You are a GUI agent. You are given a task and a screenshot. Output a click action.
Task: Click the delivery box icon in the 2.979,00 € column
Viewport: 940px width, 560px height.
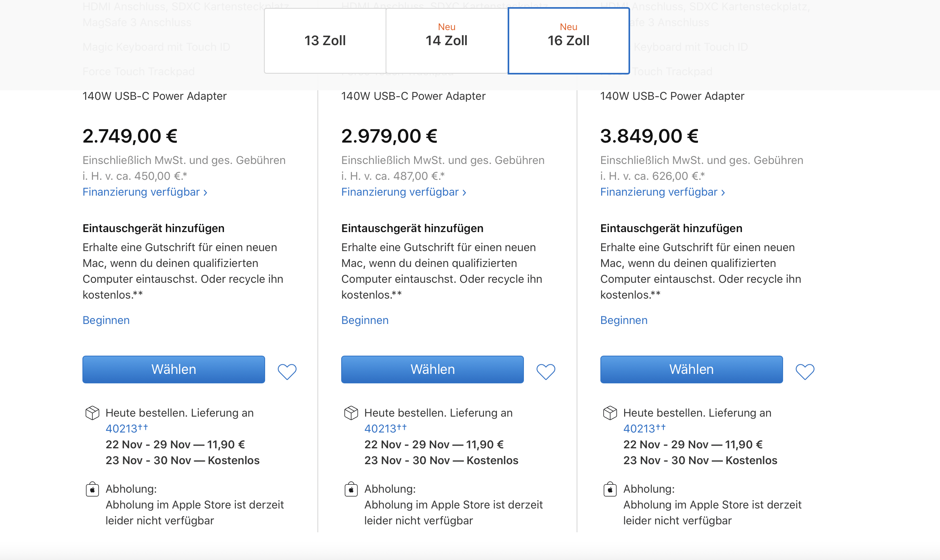click(x=351, y=413)
